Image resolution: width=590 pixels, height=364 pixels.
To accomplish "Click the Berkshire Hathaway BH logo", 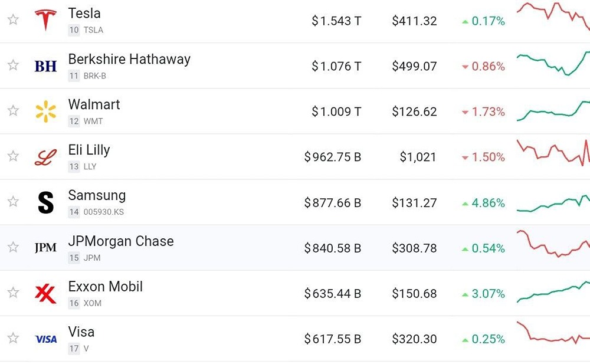I will click(x=45, y=66).
